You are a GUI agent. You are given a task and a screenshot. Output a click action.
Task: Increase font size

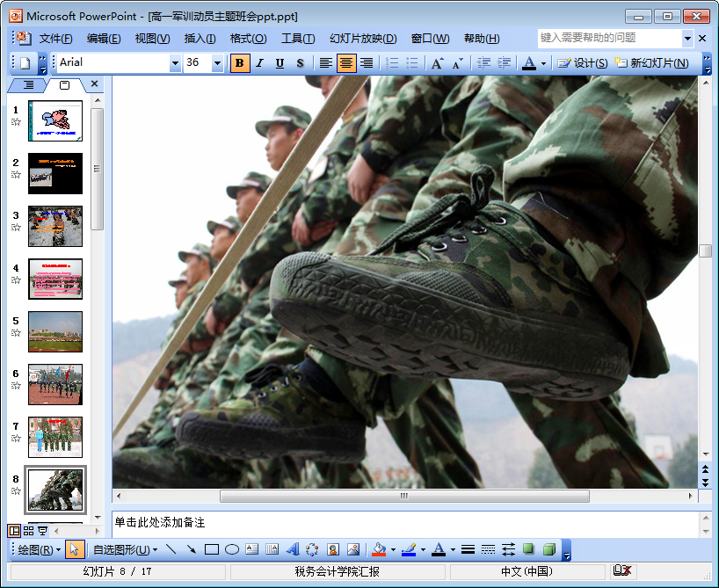tap(438, 62)
